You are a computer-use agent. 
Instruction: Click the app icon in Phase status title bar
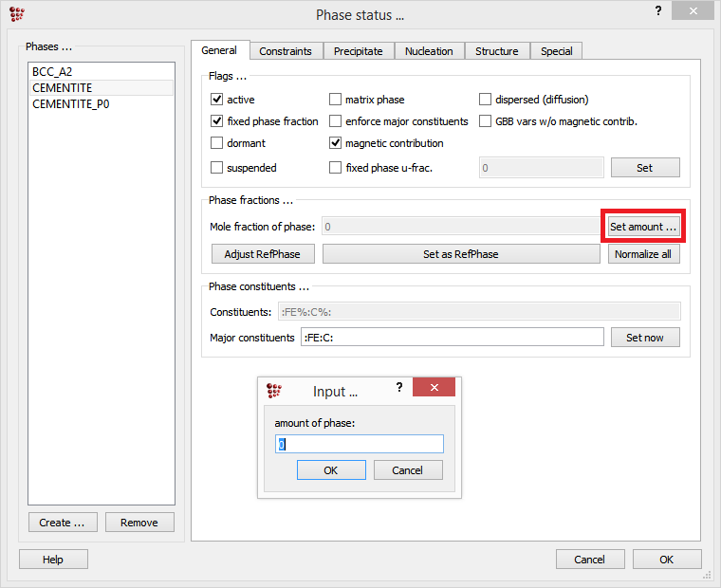(17, 13)
